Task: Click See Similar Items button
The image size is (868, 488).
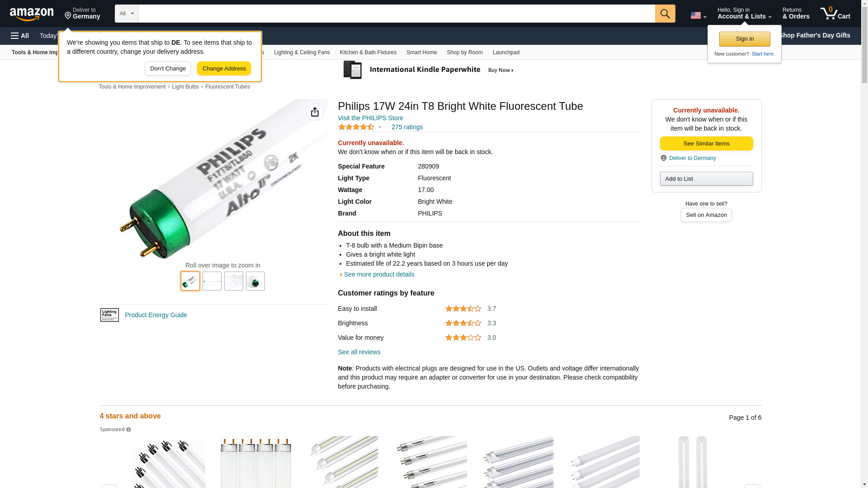Action: (x=706, y=144)
